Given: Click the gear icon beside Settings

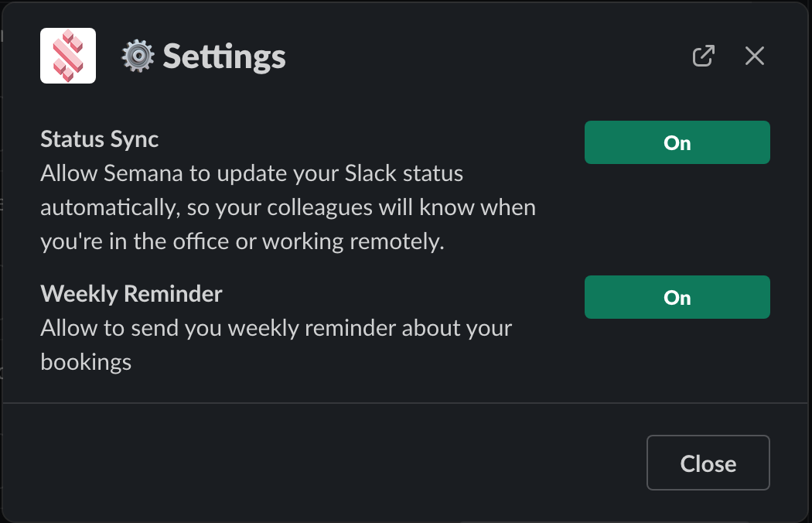Looking at the screenshot, I should coord(138,56).
